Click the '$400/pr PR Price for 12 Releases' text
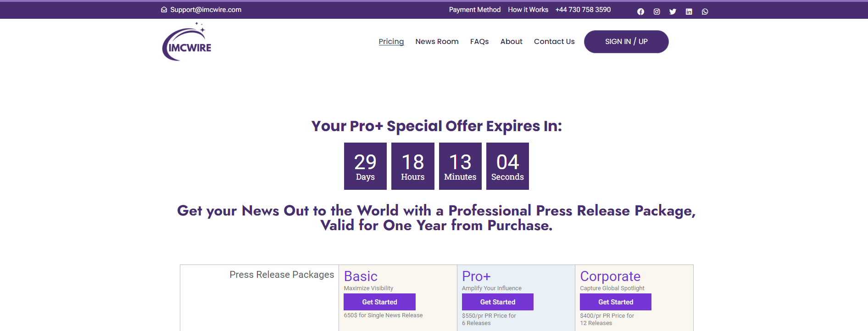Viewport: 868px width, 331px height. coord(607,320)
